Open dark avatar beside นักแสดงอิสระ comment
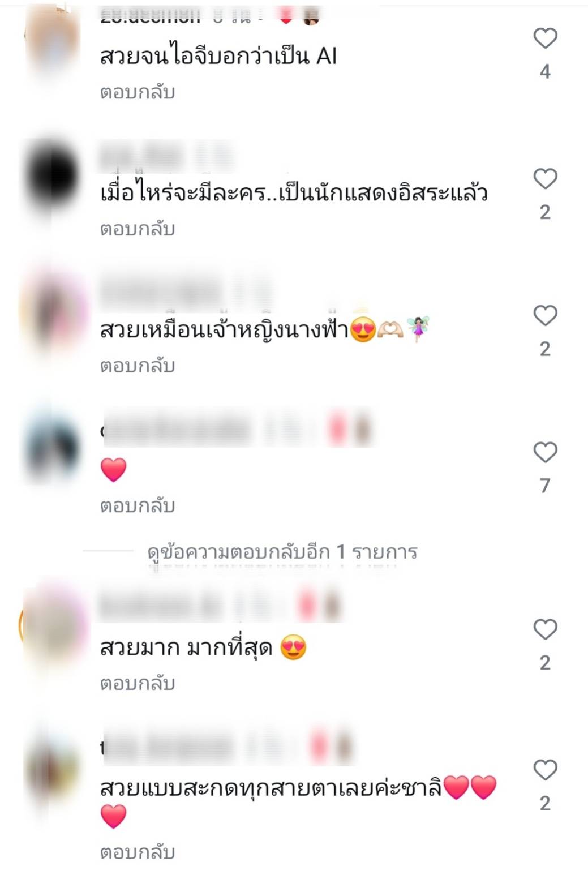 [53, 175]
